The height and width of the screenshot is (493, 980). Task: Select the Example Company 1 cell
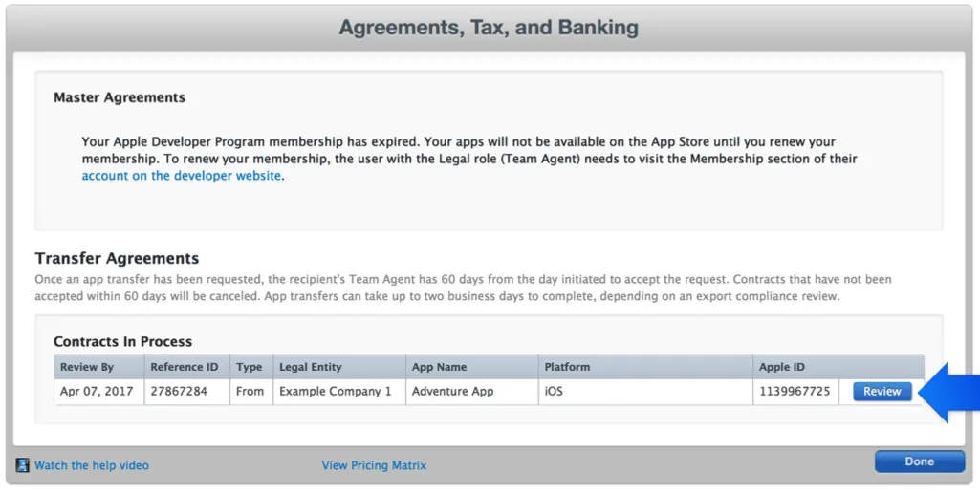[339, 392]
